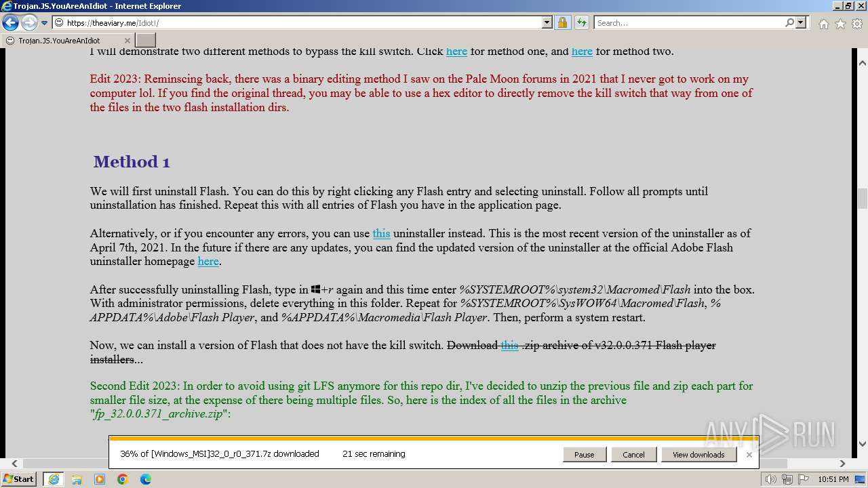Open the volume speaker tray icon

click(771, 479)
